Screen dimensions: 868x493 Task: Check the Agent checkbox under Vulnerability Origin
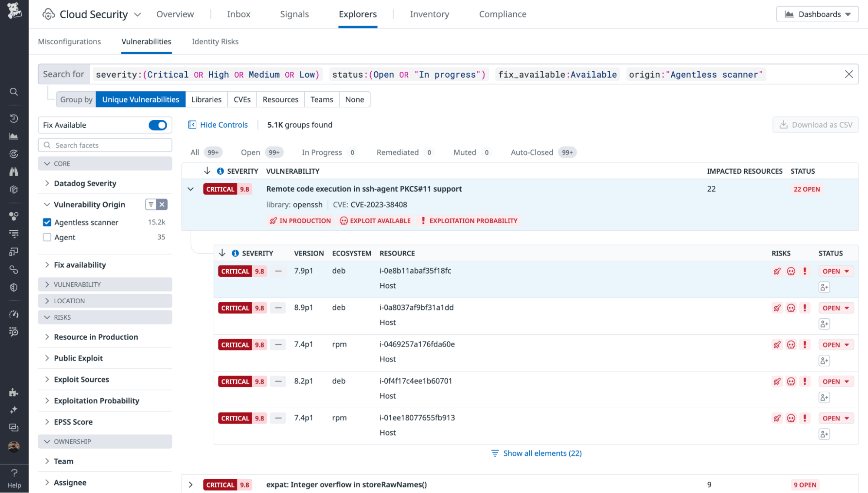coord(47,237)
